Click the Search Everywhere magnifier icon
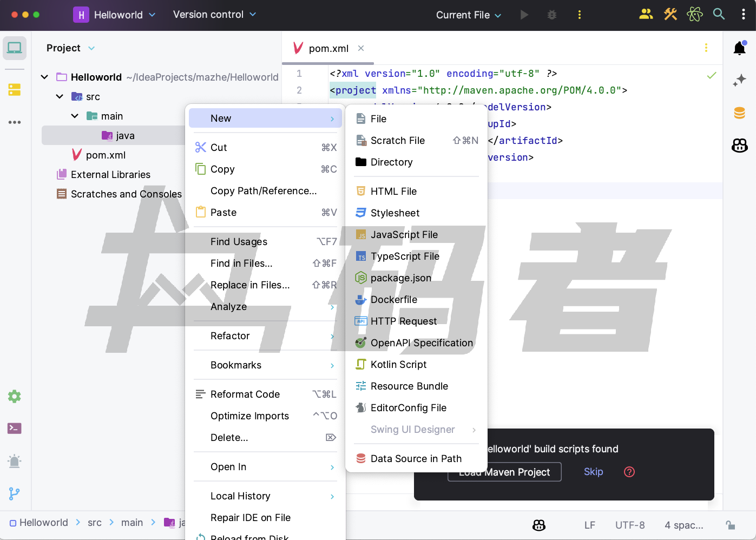 (719, 15)
